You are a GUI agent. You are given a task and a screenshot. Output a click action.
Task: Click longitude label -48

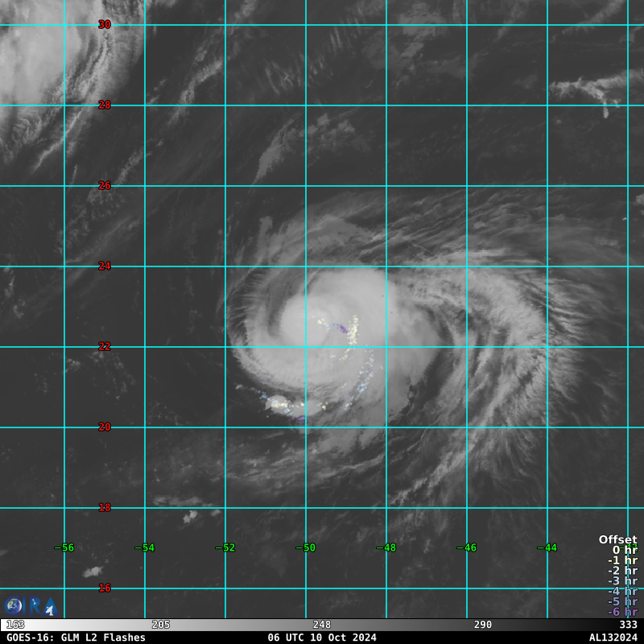[386, 547]
